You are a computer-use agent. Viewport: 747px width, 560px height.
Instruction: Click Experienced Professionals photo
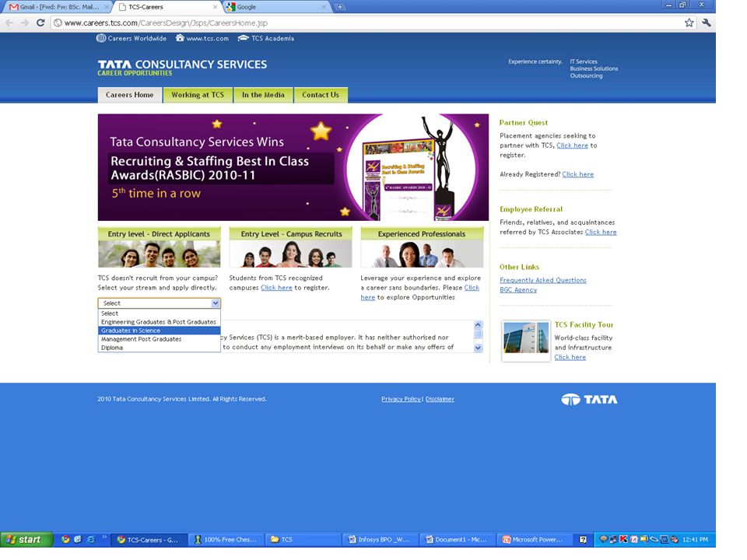tap(422, 254)
